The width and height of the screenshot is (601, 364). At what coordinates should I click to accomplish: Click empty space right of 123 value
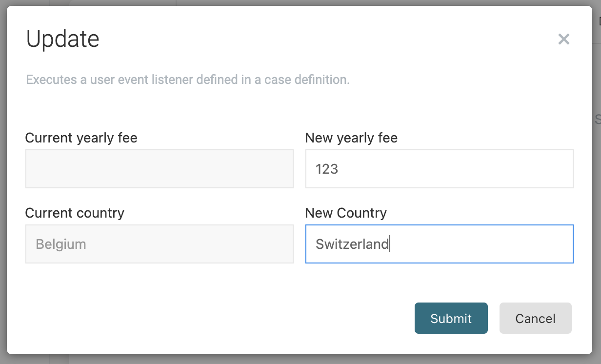pos(454,169)
